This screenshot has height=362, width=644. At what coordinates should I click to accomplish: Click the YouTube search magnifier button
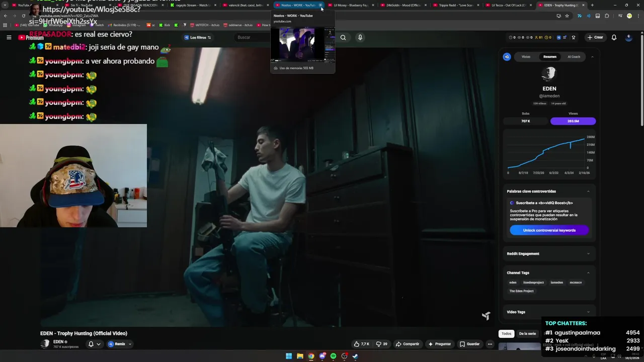coord(343,37)
